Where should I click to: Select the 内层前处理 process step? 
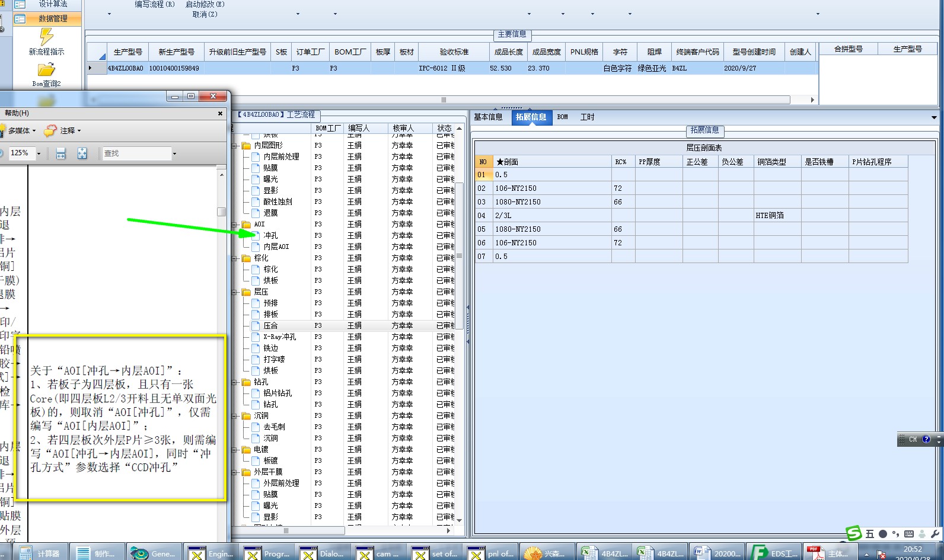[281, 156]
